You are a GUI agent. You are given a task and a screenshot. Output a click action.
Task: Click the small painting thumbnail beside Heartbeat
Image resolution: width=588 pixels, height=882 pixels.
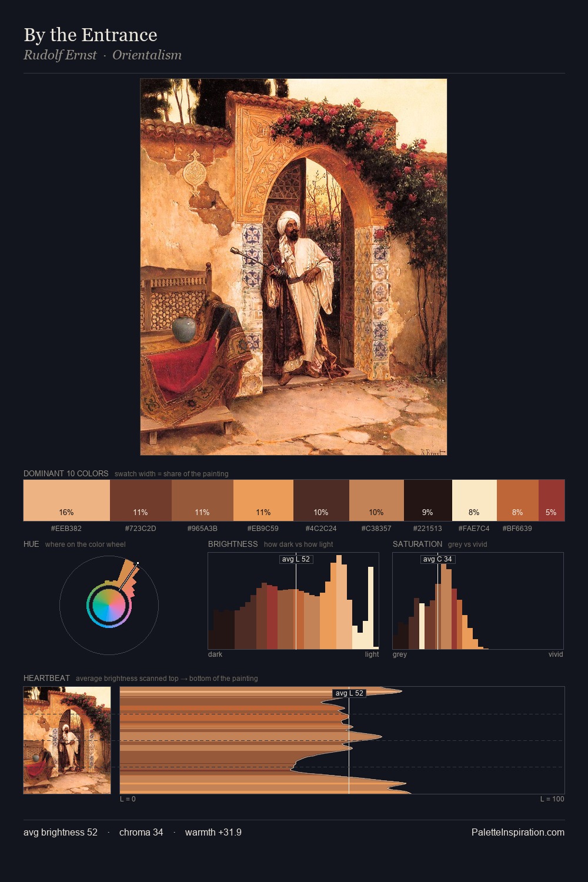pyautogui.click(x=67, y=740)
